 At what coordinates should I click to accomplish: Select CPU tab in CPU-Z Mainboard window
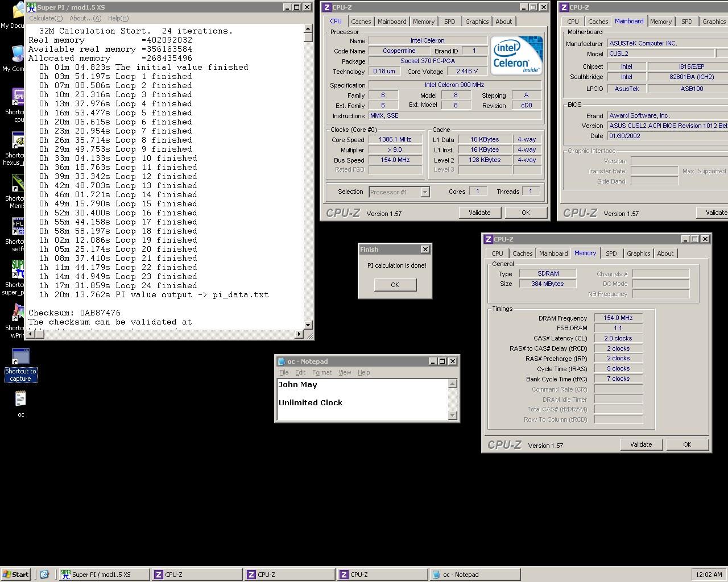pyautogui.click(x=573, y=22)
